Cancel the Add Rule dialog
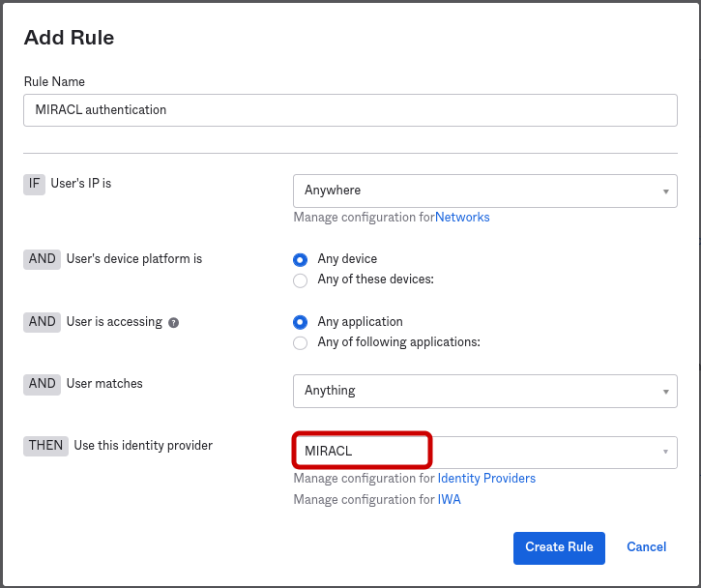The height and width of the screenshot is (588, 701). coord(647,546)
